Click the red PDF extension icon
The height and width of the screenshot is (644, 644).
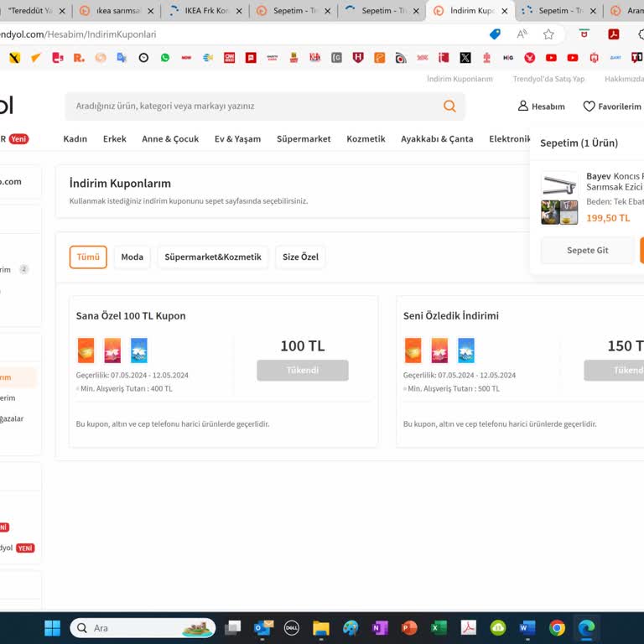[614, 34]
